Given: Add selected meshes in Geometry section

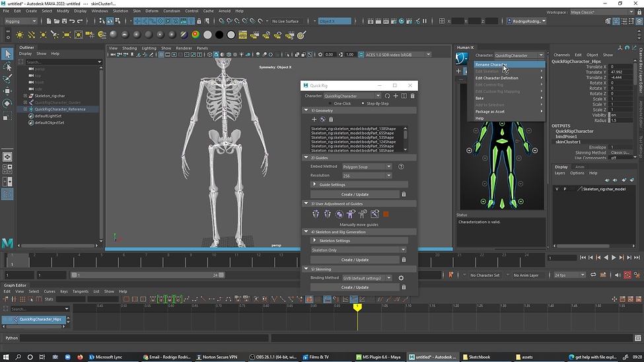Looking at the screenshot, I should pos(314,119).
